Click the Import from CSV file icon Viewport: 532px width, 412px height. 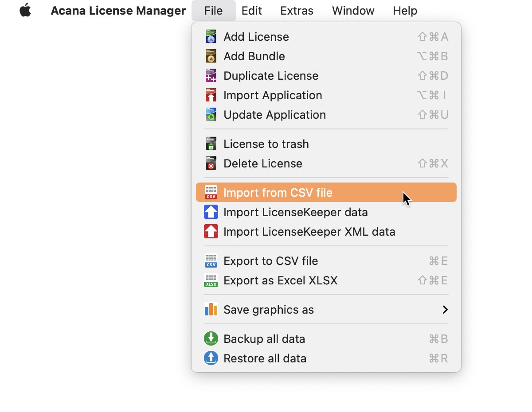211,193
